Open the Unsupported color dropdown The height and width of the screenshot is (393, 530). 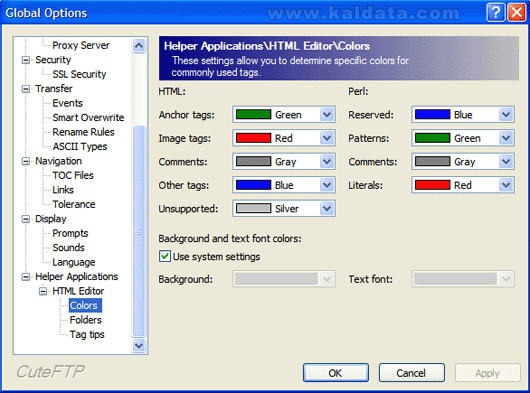(x=327, y=208)
